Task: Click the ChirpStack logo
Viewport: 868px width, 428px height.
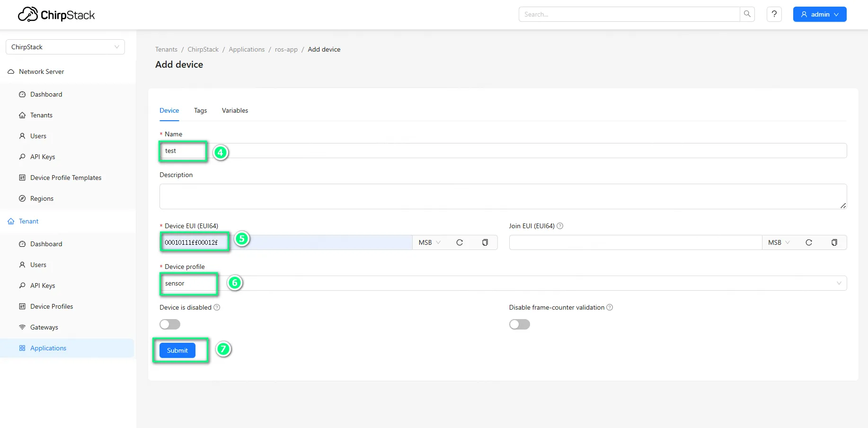Action: point(56,15)
